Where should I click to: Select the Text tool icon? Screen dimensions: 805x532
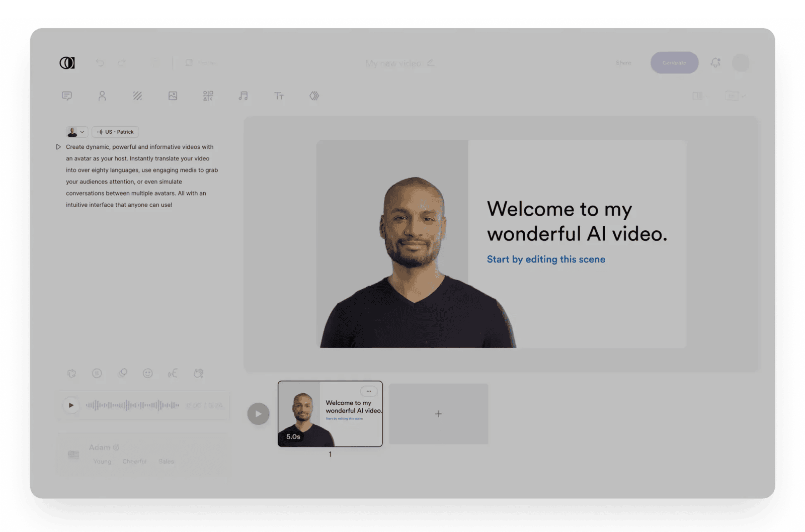pyautogui.click(x=279, y=96)
